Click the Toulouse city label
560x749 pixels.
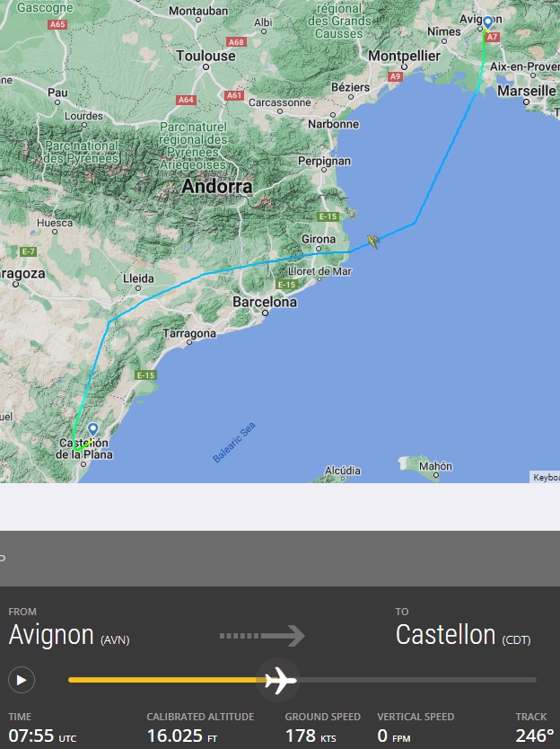point(206,56)
